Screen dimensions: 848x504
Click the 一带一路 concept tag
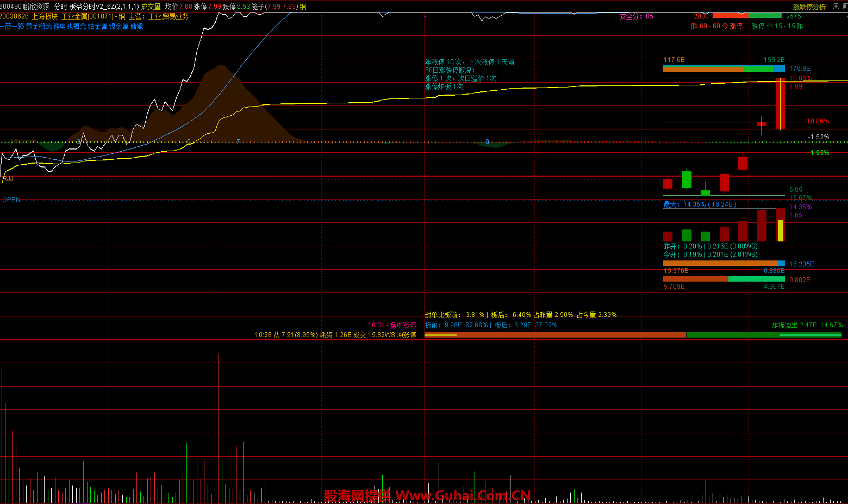12,26
